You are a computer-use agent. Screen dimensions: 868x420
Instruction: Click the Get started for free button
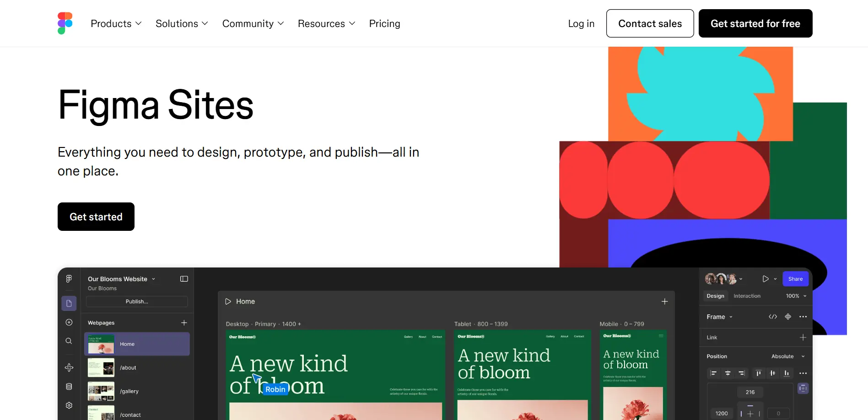(755, 23)
